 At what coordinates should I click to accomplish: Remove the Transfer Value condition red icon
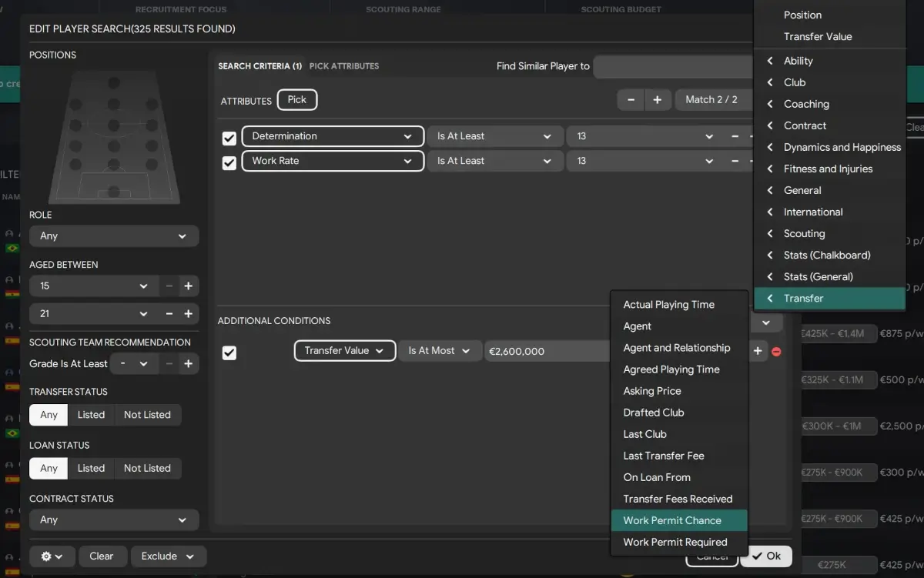pos(776,351)
